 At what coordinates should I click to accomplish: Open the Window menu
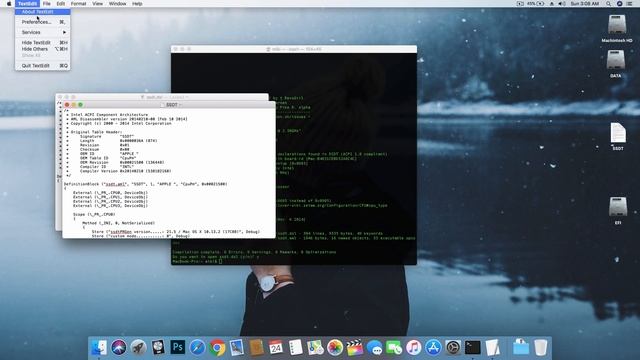118,4
